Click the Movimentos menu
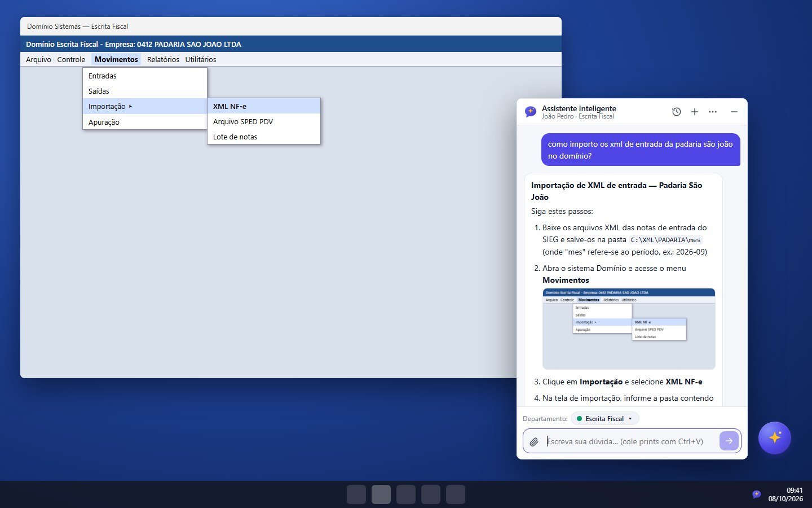Image resolution: width=812 pixels, height=508 pixels. pos(116,59)
